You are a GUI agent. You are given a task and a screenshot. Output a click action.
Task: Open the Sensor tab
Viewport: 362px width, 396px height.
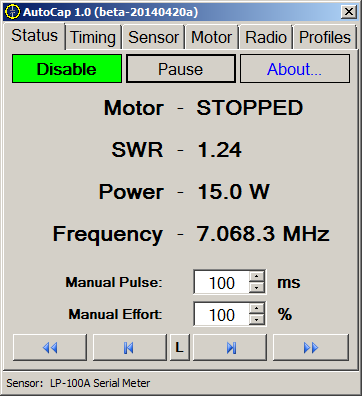pyautogui.click(x=153, y=37)
